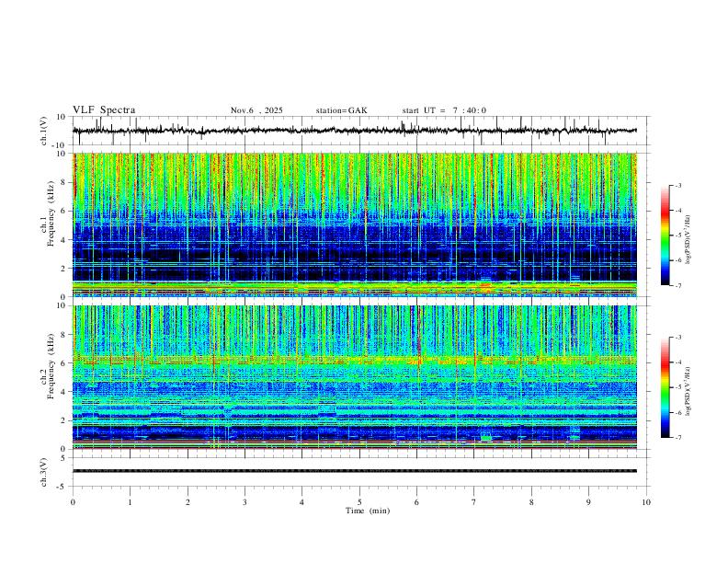This screenshot has width=728, height=563.
Task: Click the "7" tick on Time axis
Action: point(474,502)
